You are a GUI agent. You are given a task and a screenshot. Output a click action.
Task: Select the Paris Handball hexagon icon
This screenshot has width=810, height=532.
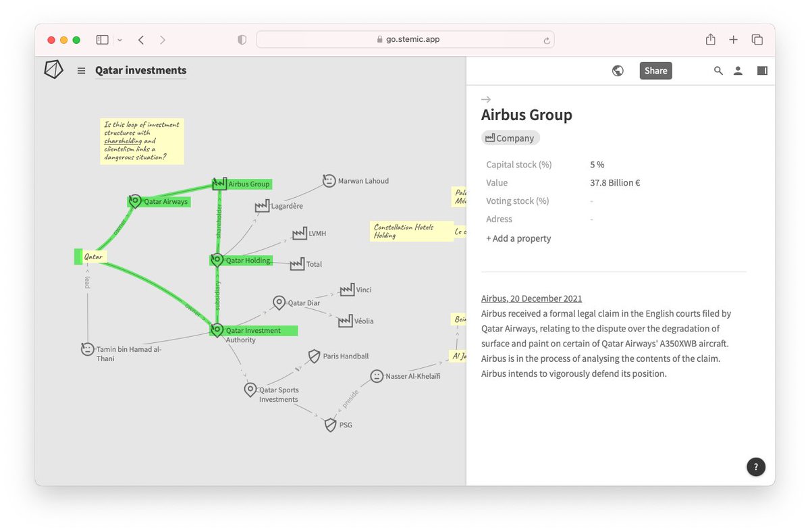tap(314, 356)
